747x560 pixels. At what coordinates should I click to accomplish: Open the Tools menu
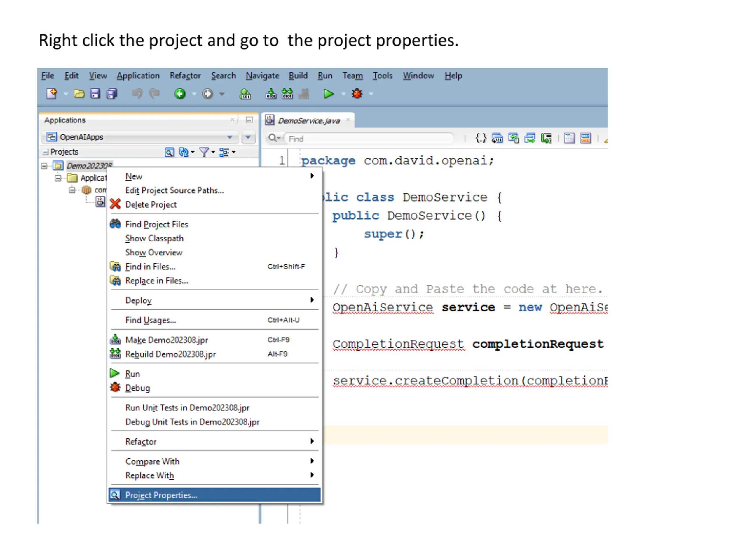coord(382,76)
